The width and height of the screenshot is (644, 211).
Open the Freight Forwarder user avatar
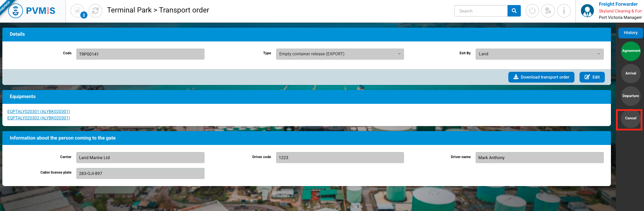587,11
